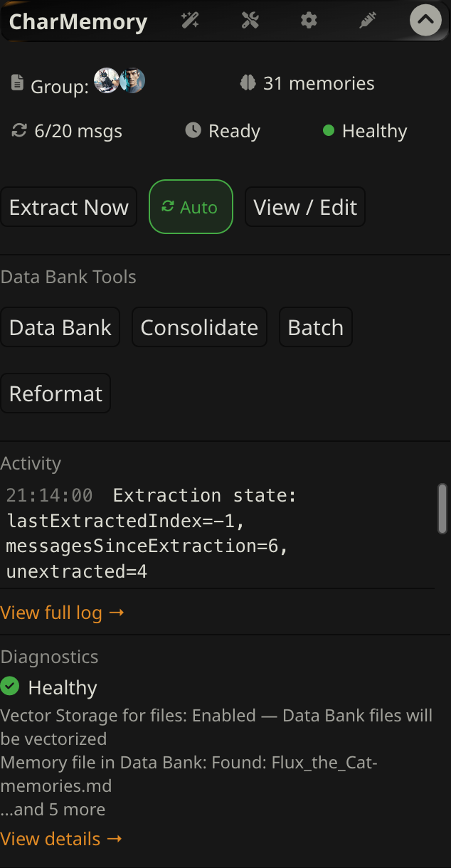Click the clock icon beside Ready
Screen dimensions: 451x868
pos(193,131)
